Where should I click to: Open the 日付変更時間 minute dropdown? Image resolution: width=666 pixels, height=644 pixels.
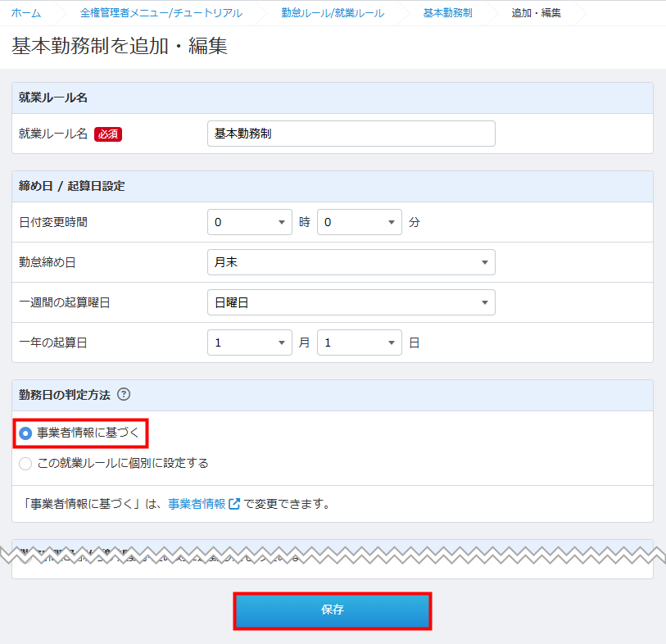click(359, 222)
